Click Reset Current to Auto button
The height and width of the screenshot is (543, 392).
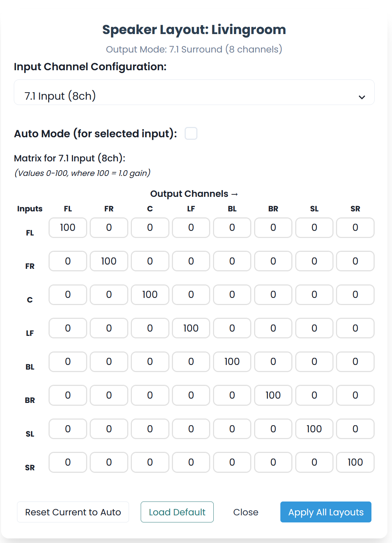[x=73, y=512]
